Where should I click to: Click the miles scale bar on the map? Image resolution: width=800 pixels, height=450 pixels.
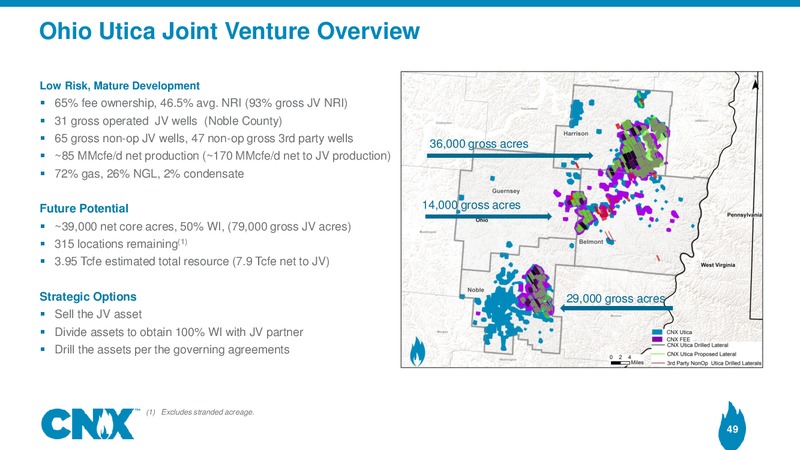(620, 363)
